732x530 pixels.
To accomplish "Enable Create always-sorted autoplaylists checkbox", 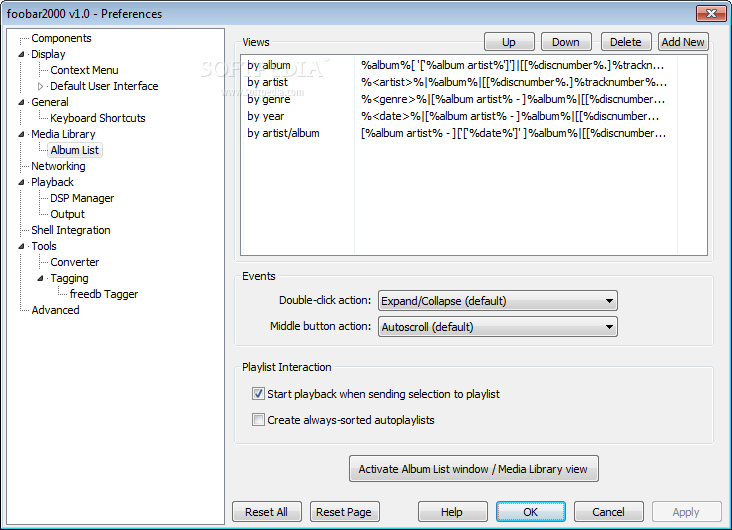I will pos(258,420).
